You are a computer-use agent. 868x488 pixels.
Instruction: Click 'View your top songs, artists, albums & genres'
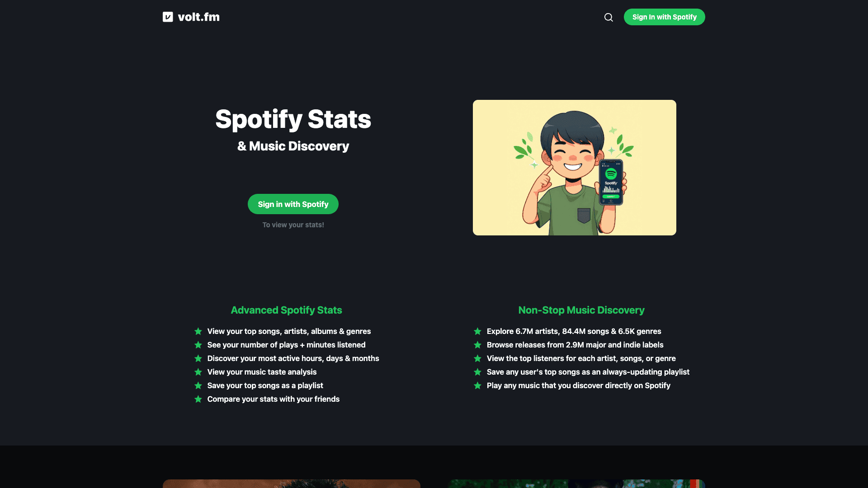pyautogui.click(x=289, y=331)
